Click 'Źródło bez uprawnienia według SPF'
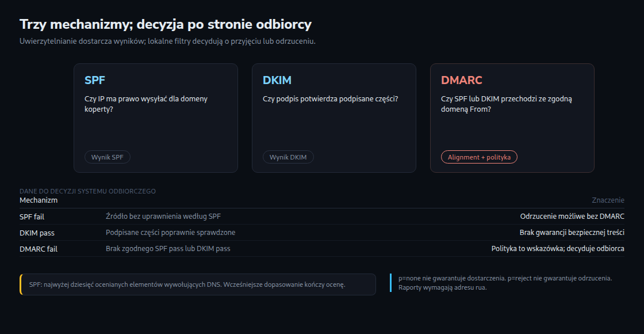The height and width of the screenshot is (334, 644). point(163,217)
